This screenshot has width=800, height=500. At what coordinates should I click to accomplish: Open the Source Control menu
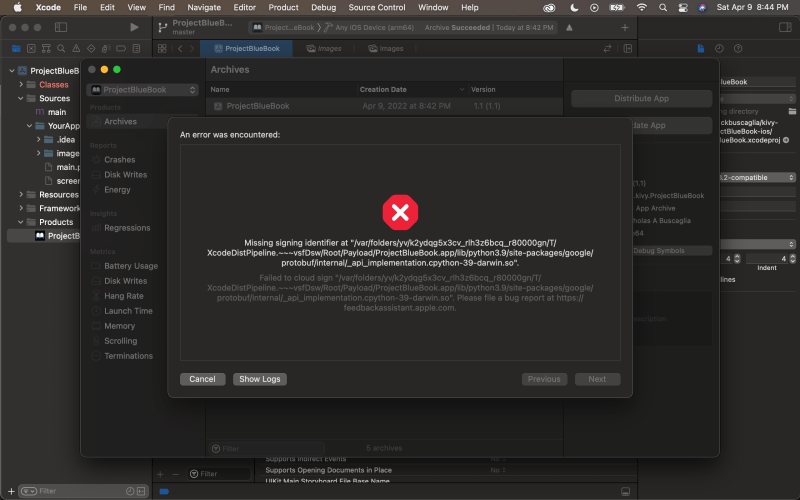click(377, 8)
